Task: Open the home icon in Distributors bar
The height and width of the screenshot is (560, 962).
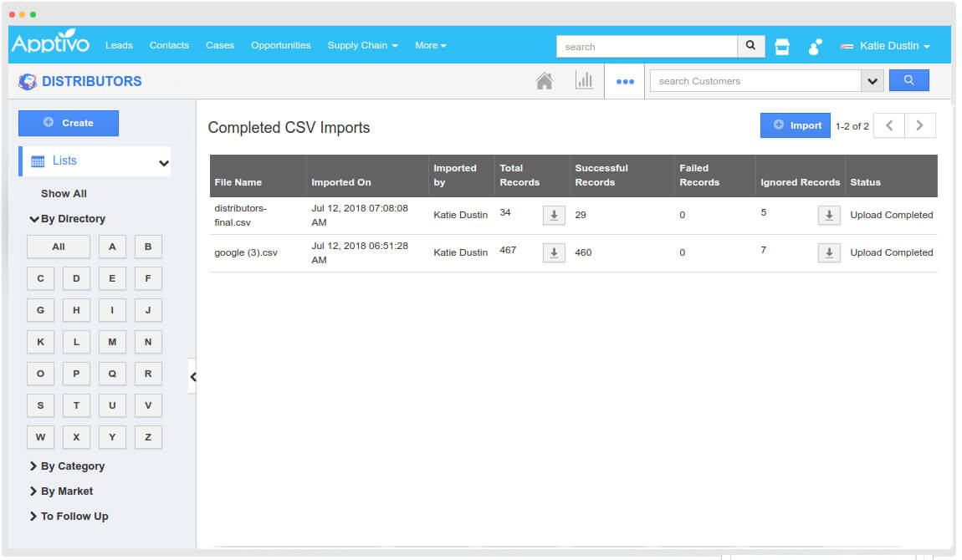Action: [x=544, y=81]
